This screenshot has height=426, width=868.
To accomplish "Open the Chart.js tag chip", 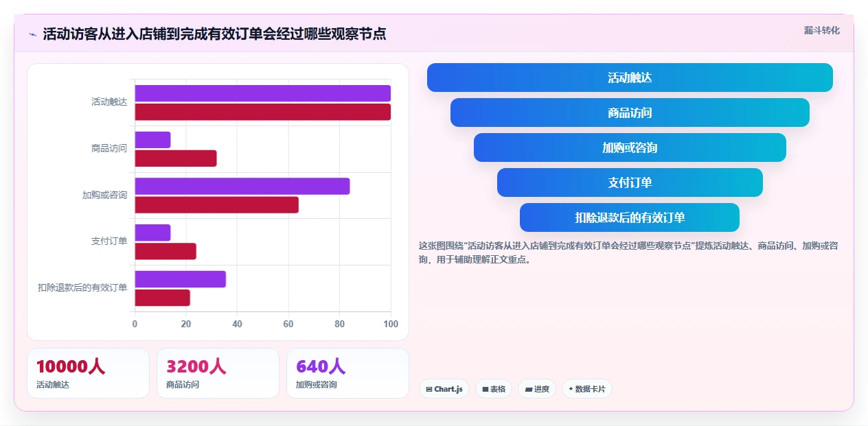I will point(444,389).
